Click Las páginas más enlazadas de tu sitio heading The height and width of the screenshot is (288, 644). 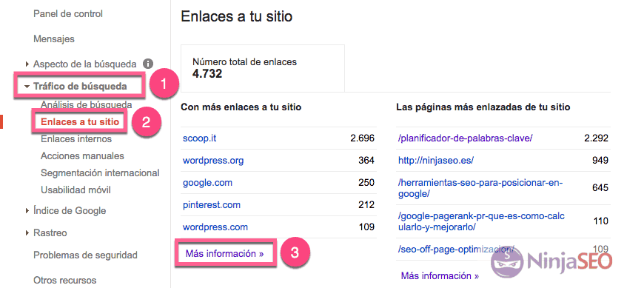coord(483,107)
